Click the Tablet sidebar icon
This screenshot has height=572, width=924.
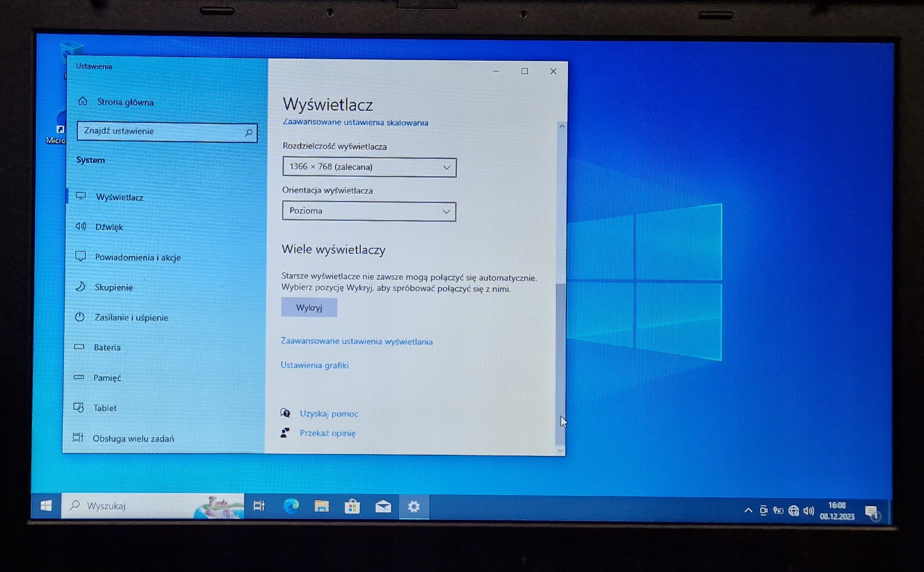tap(78, 408)
